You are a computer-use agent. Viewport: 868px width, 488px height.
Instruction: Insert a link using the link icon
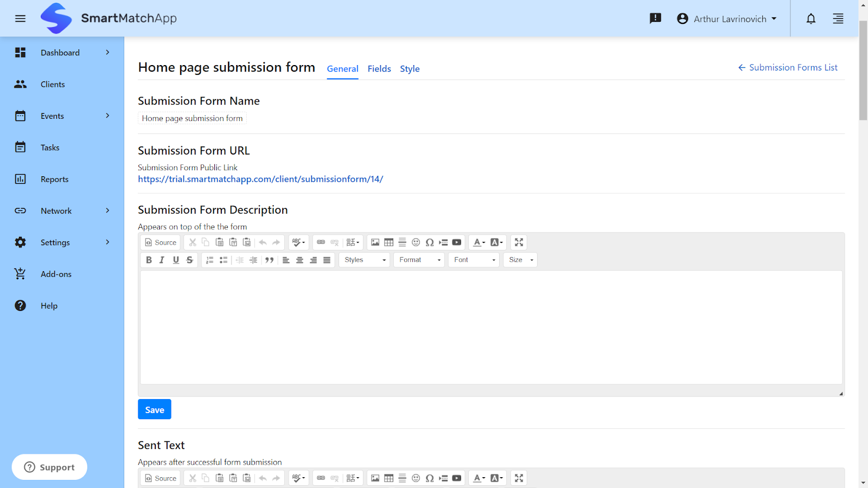point(321,242)
